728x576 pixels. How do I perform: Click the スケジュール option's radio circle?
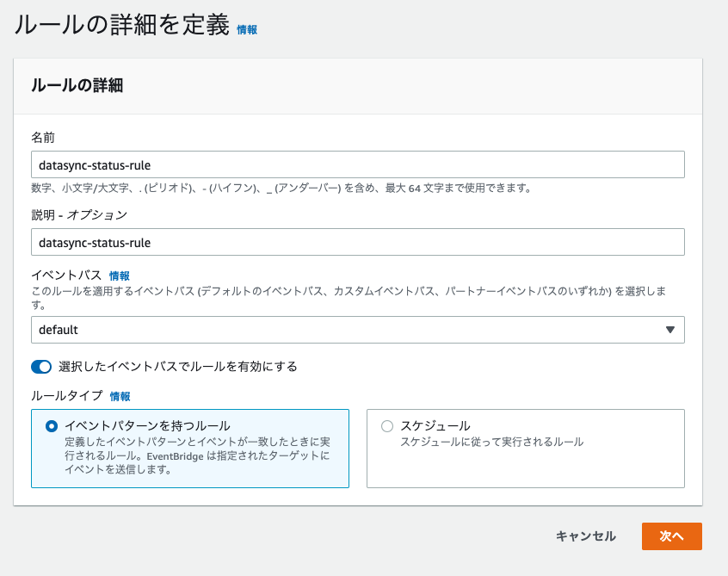386,427
